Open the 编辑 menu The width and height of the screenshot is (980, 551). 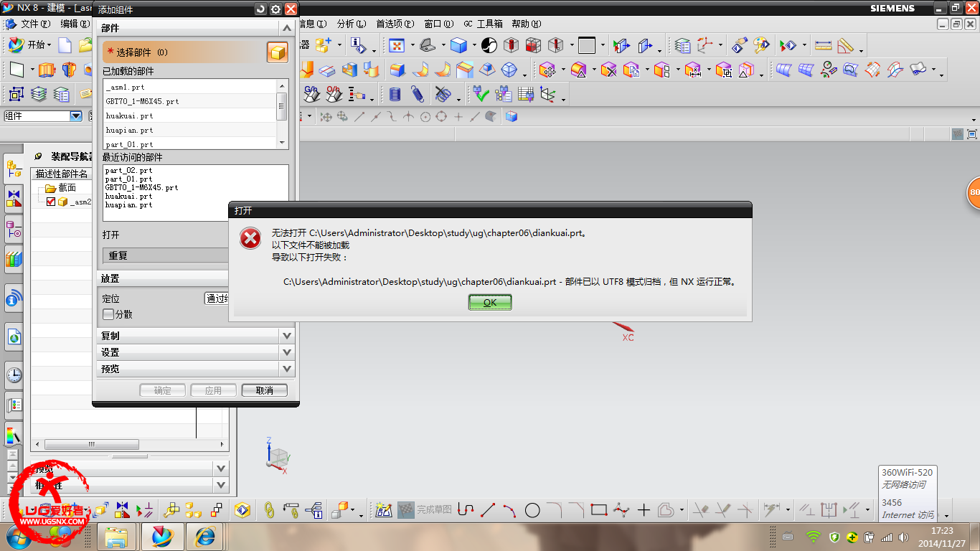tap(75, 24)
